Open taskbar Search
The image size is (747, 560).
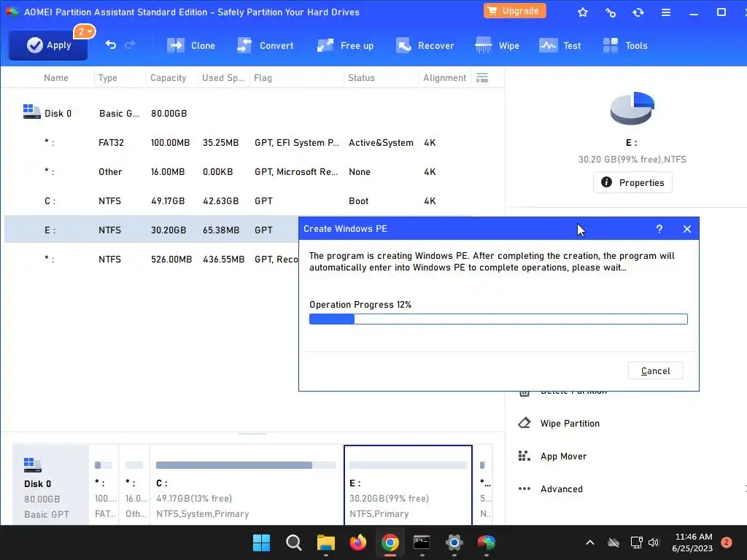coord(293,542)
